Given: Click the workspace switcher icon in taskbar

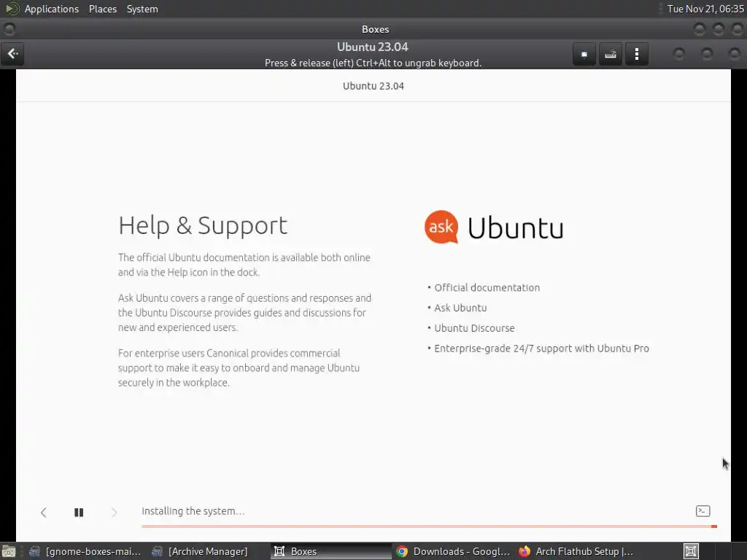Looking at the screenshot, I should point(691,551).
